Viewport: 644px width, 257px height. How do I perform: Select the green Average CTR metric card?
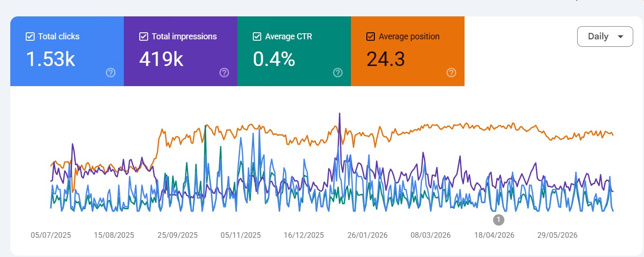point(294,51)
